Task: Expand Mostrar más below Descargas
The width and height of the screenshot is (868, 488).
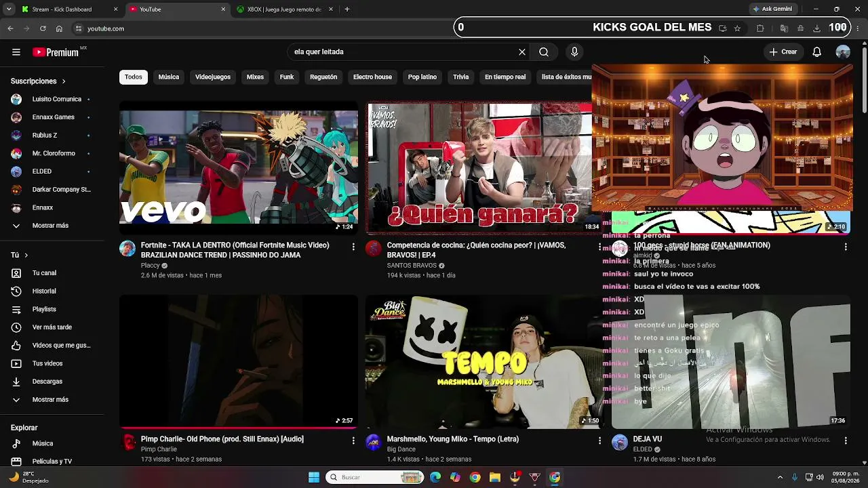Action: (52, 400)
